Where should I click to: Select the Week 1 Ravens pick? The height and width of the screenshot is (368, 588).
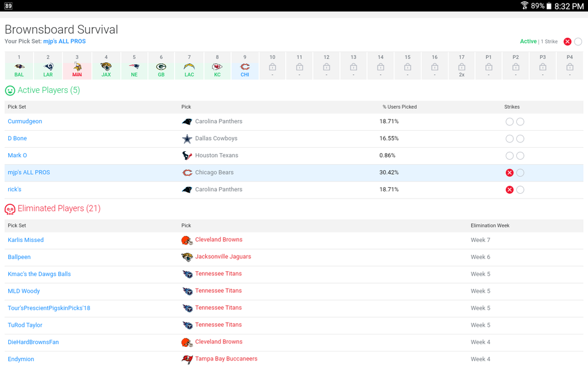pos(19,66)
